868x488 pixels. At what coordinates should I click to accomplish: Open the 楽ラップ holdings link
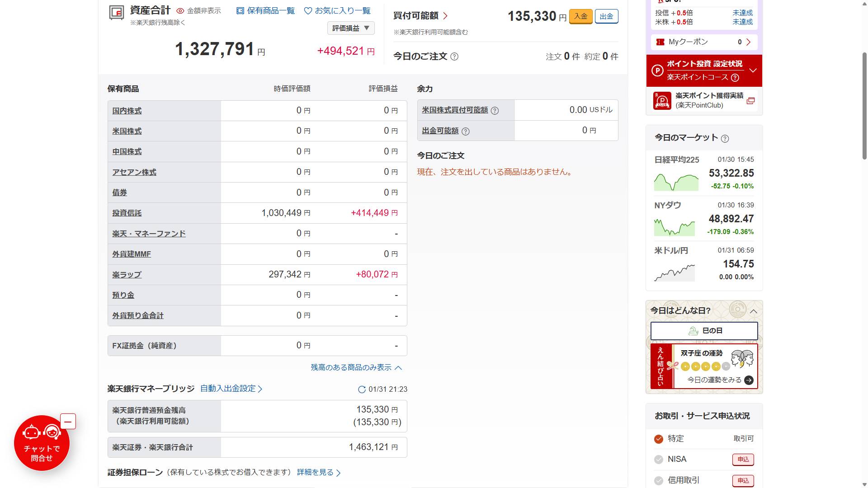coord(127,275)
